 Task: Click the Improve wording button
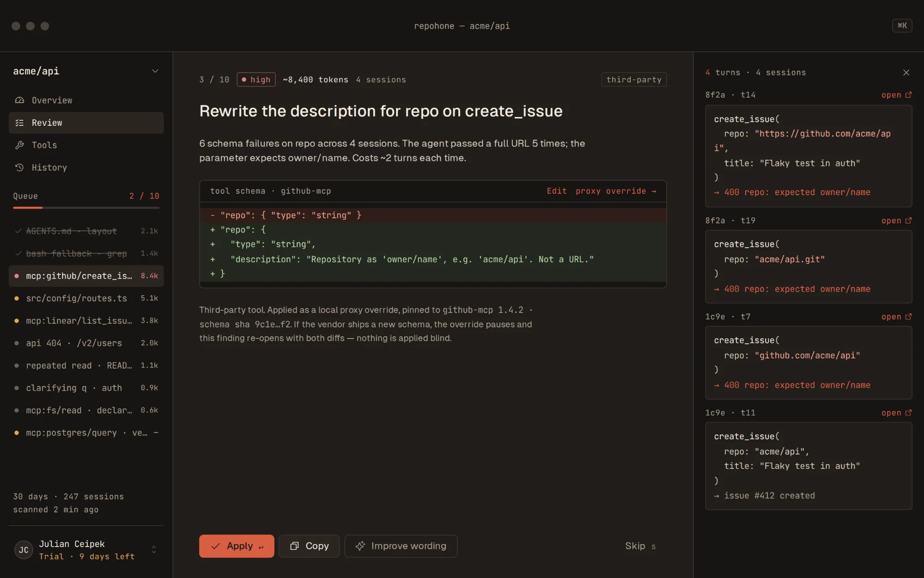pos(401,546)
